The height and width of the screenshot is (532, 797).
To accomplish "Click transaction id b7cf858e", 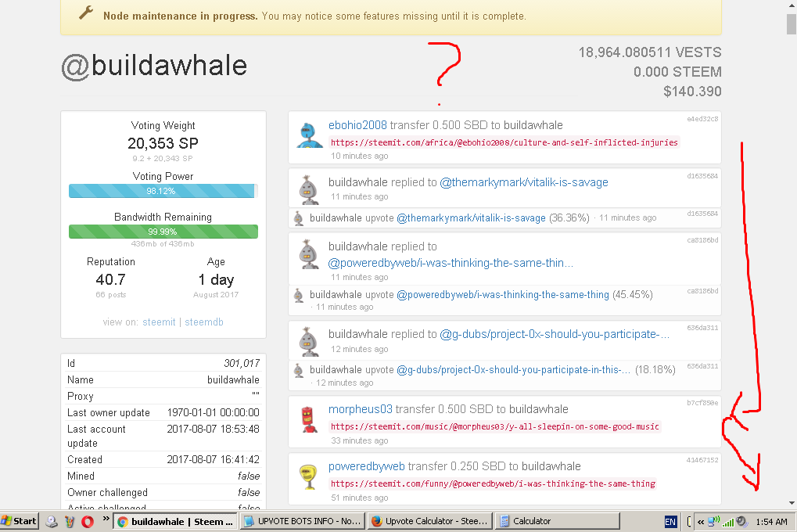I will coord(702,403).
